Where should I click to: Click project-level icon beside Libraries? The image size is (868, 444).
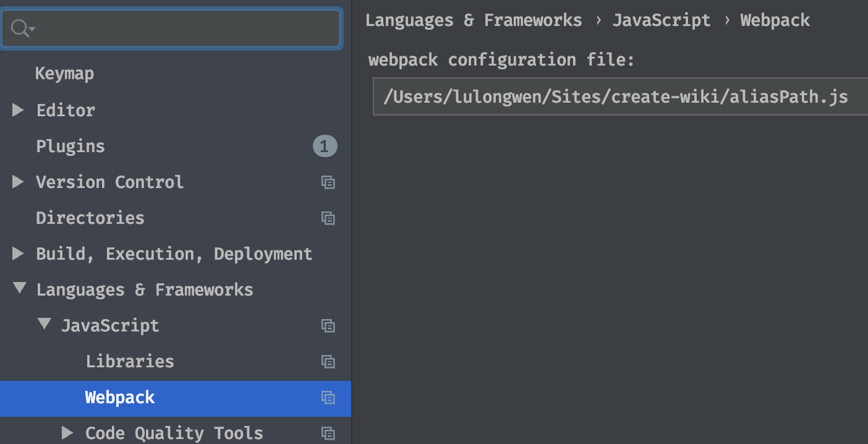pyautogui.click(x=328, y=362)
